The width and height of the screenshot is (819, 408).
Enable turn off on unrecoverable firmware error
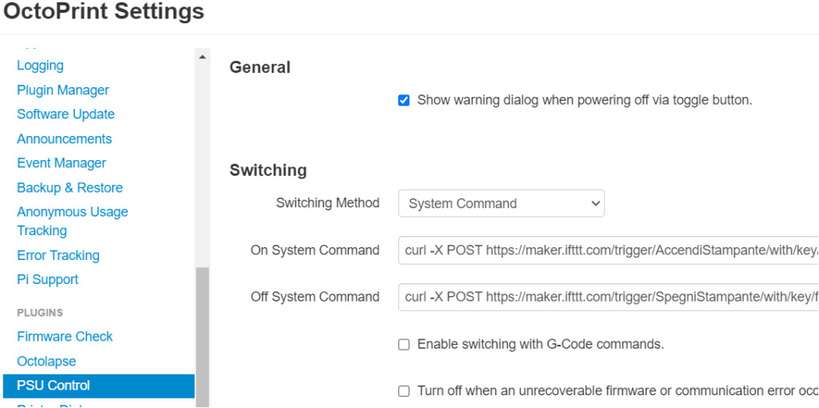(404, 391)
